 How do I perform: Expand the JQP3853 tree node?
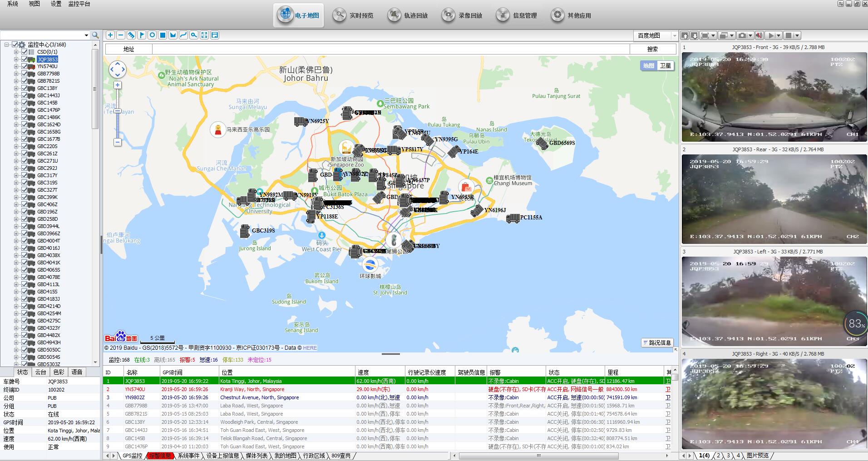tap(16, 59)
